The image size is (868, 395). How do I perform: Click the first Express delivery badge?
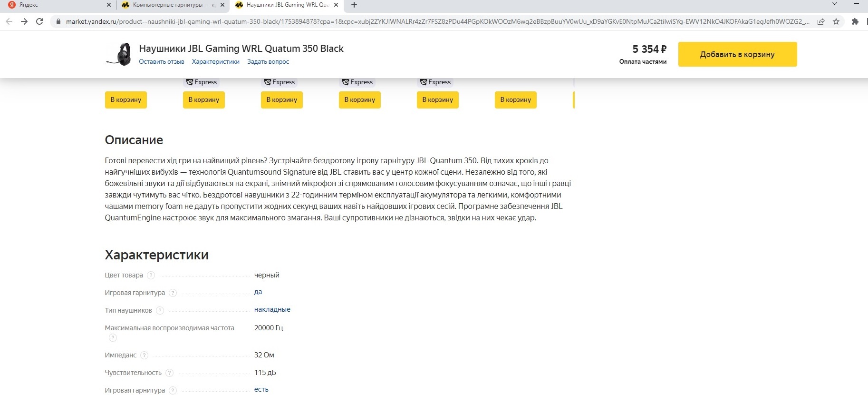(202, 82)
